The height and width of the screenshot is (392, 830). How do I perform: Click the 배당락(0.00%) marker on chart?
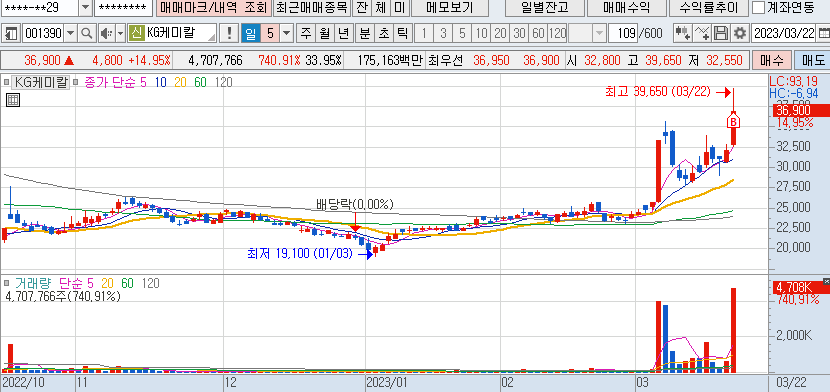click(355, 204)
